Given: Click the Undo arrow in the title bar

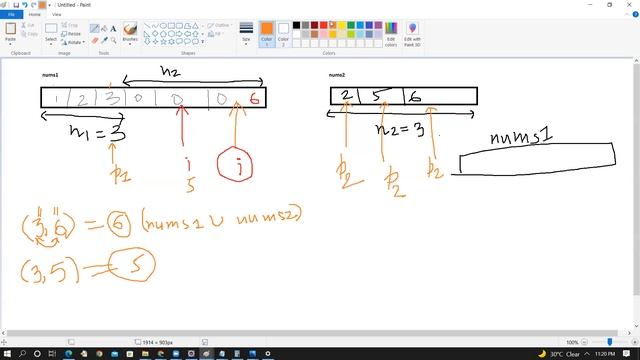Looking at the screenshot, I should (25, 5).
